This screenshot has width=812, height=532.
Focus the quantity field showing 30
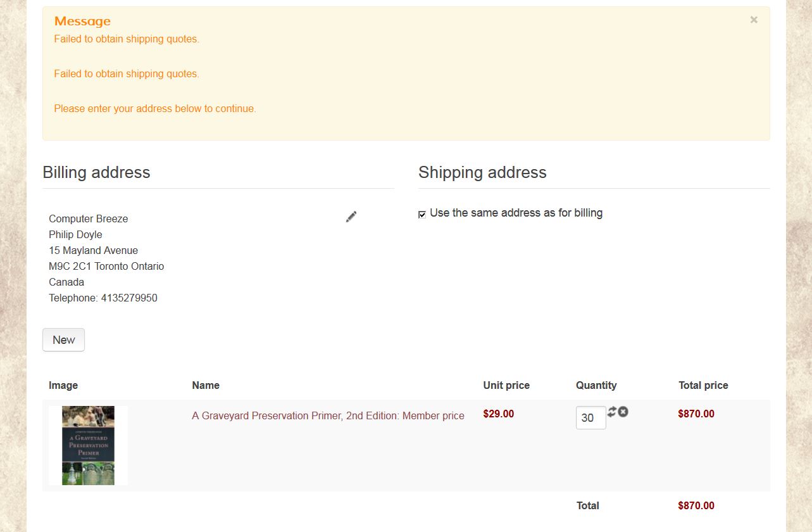[x=590, y=418]
